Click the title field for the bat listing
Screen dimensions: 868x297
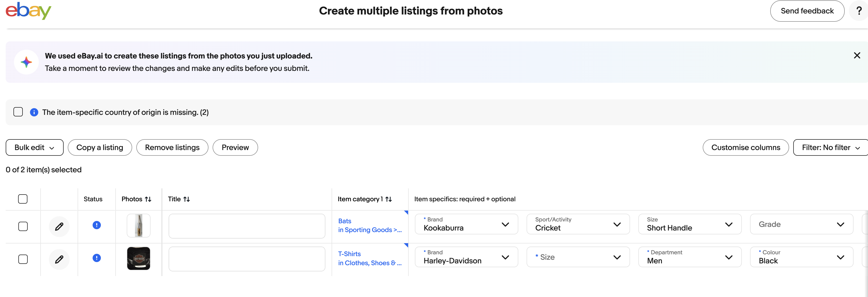[247, 226]
